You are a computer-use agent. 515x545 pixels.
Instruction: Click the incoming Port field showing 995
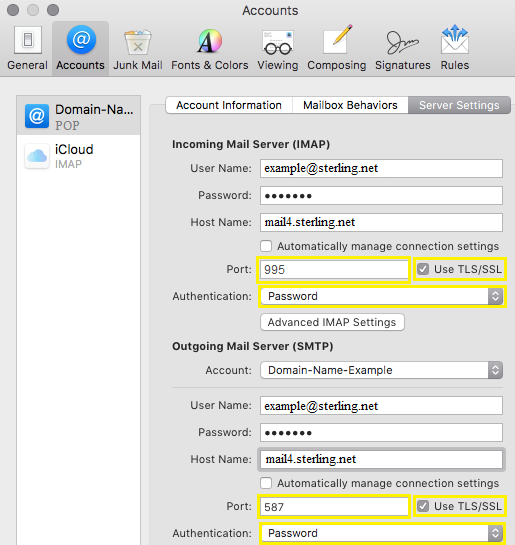334,269
